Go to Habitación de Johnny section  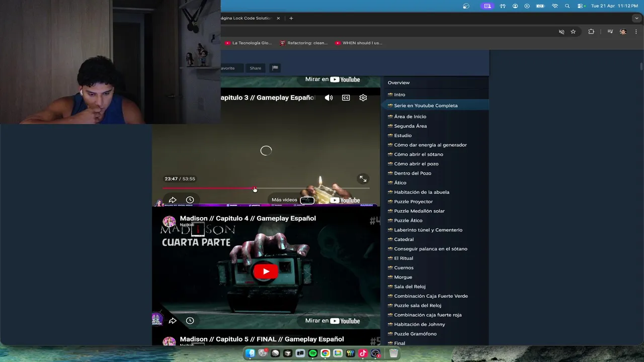[420, 325]
